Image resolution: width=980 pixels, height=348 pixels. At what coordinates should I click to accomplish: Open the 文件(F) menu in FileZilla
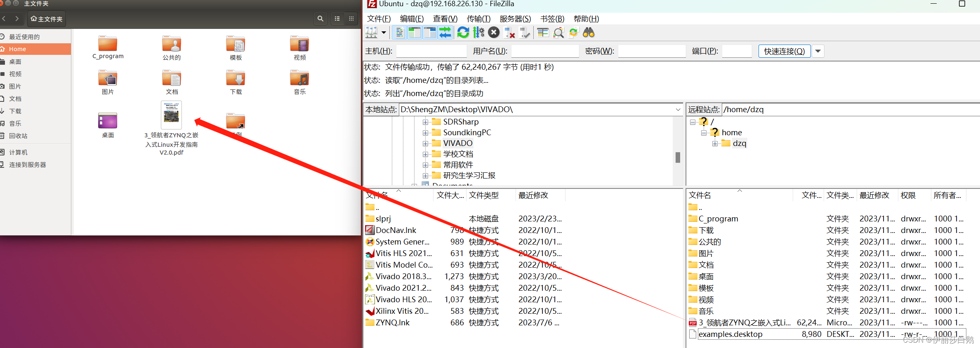point(379,19)
